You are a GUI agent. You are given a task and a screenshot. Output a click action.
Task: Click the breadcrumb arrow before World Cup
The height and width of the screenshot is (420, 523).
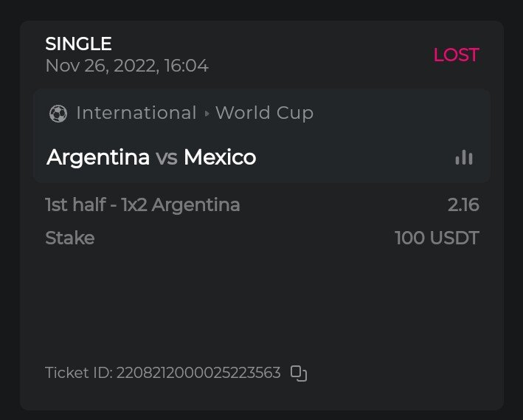click(x=207, y=114)
